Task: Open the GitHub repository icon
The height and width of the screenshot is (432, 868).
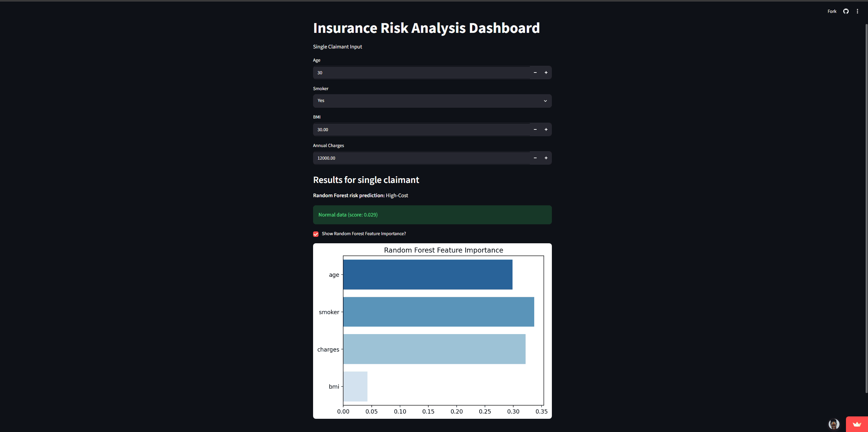Action: pos(846,11)
